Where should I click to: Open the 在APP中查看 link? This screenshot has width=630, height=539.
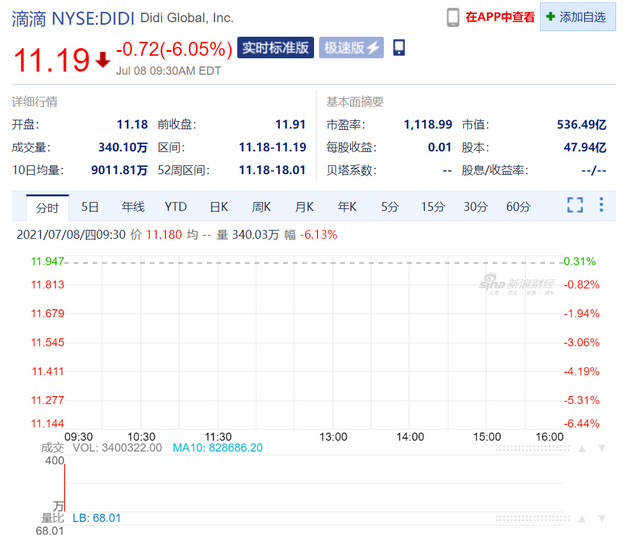(500, 17)
